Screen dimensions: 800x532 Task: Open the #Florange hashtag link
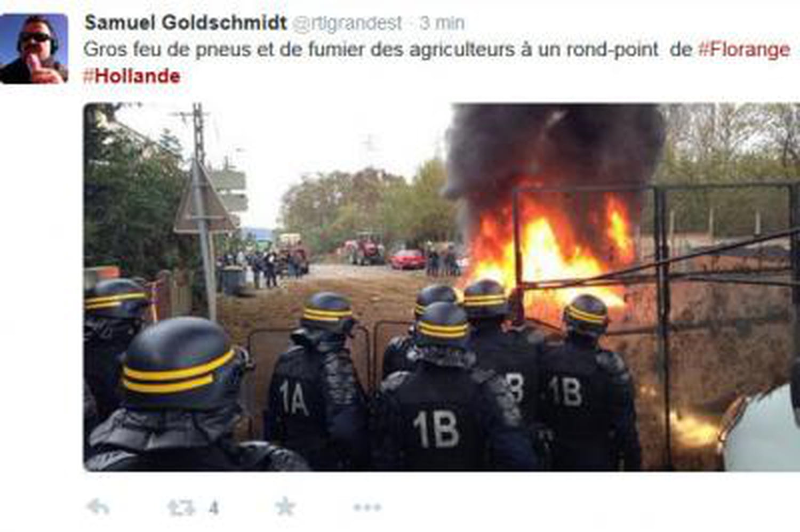tap(744, 49)
